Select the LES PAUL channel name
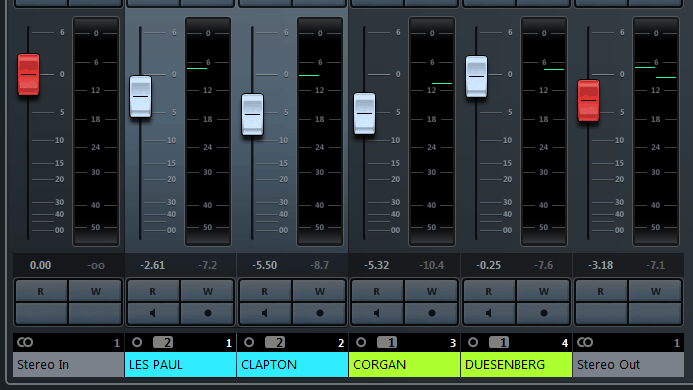693x390 pixels. [180, 364]
